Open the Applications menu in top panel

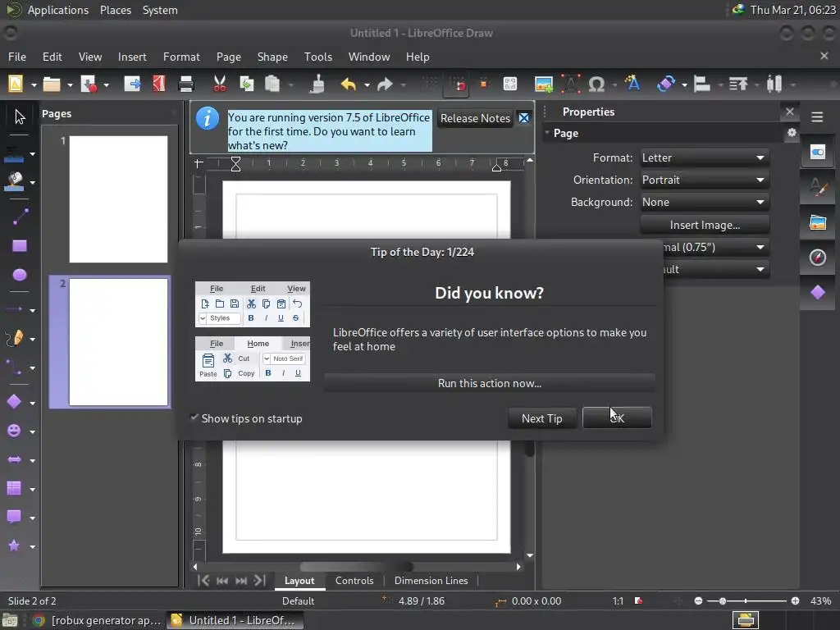click(x=58, y=10)
